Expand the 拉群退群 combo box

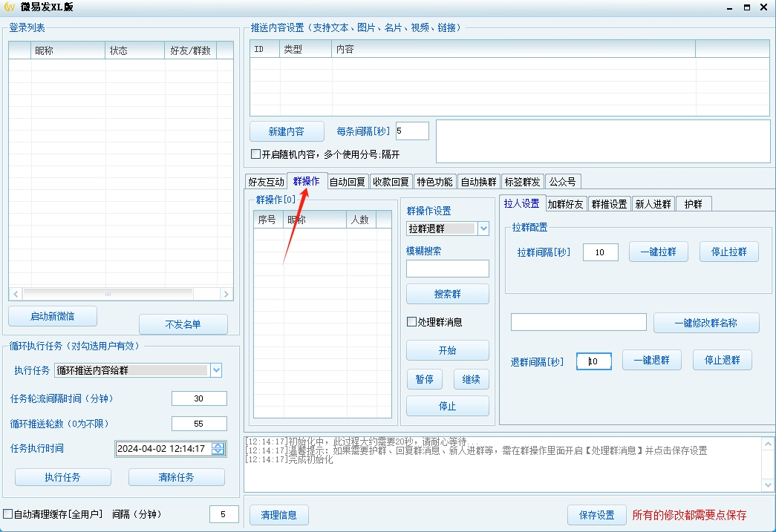tap(483, 229)
